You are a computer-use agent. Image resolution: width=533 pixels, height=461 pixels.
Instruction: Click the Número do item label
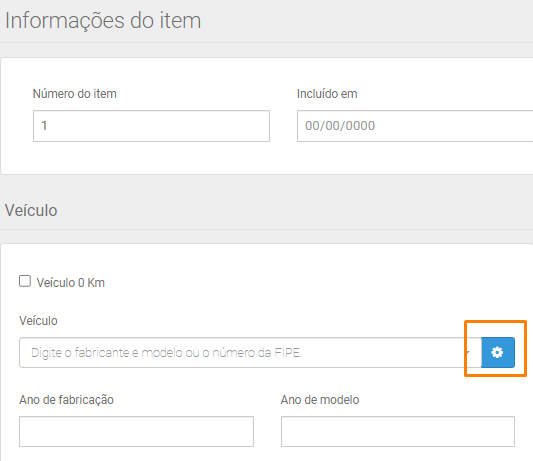(x=74, y=94)
